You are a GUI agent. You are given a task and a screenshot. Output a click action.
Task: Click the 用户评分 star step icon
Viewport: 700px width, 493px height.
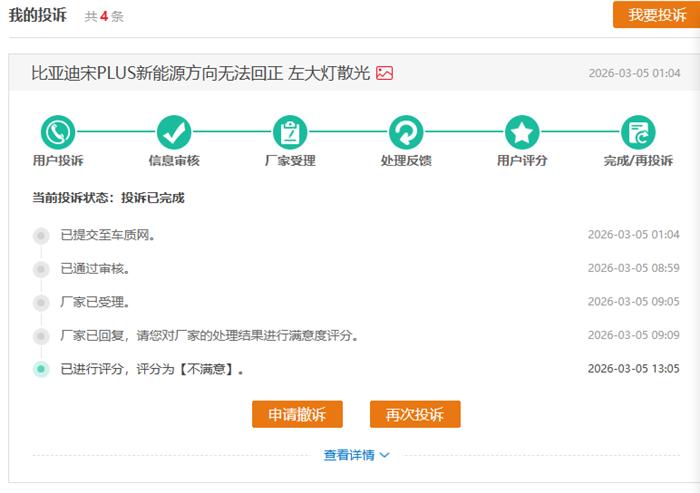pyautogui.click(x=522, y=132)
